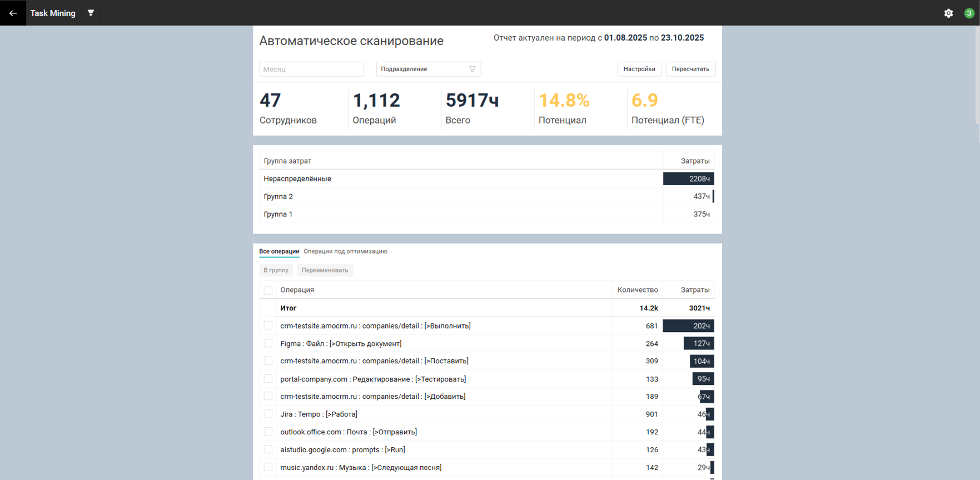980x480 pixels.
Task: Select all operations with header checkbox
Action: click(x=268, y=290)
